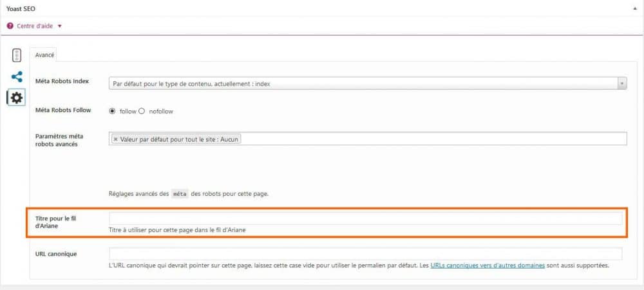The width and height of the screenshot is (644, 290).
Task: Click the arrow of Méta Robots Index select
Action: pos(621,83)
